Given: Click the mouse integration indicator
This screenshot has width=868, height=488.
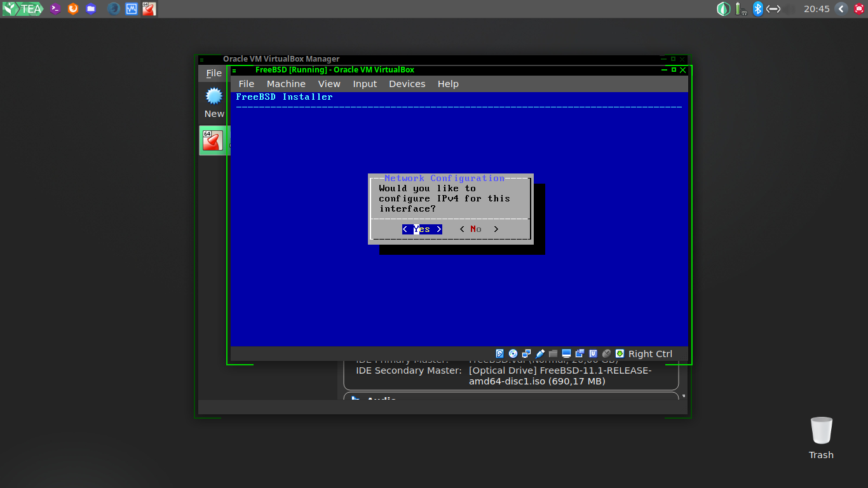Looking at the screenshot, I should click(607, 354).
